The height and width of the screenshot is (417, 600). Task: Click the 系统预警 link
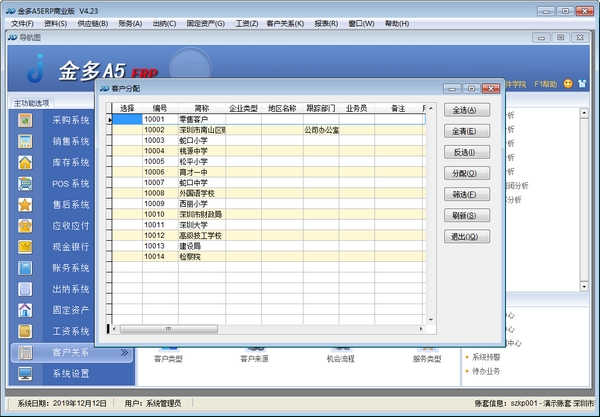tap(486, 357)
